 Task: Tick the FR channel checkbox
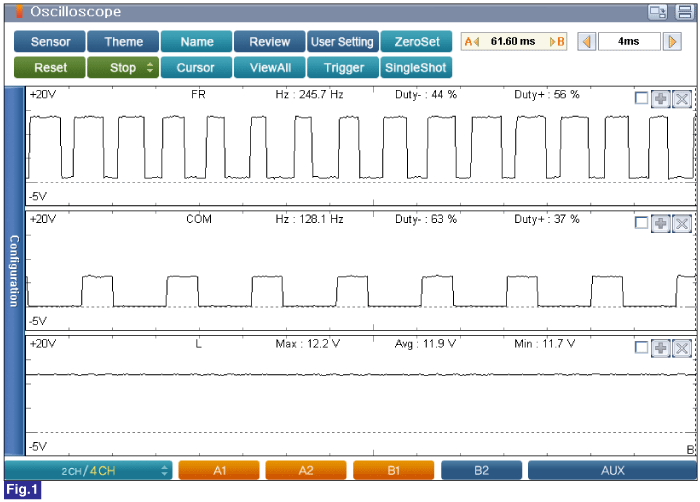642,98
